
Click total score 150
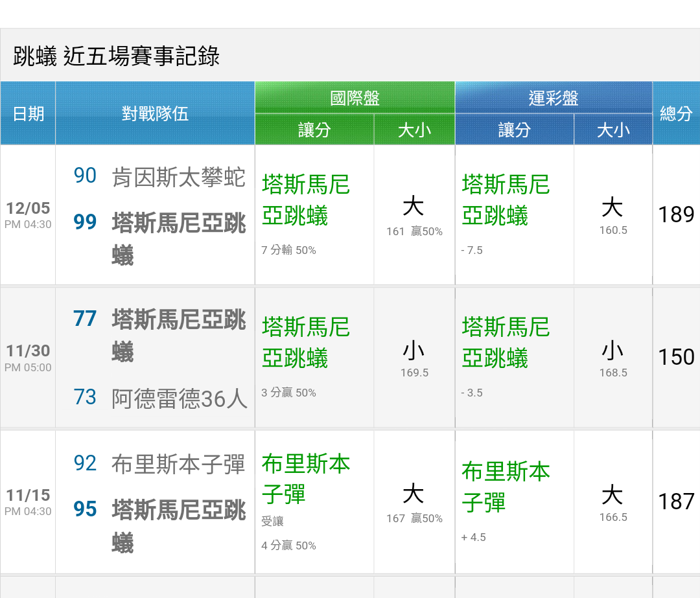(676, 357)
